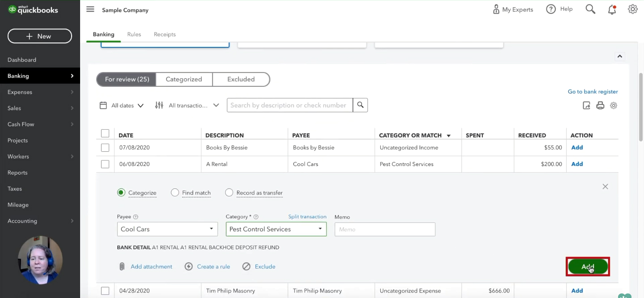Click the Help question mark icon
The width and height of the screenshot is (644, 298).
click(x=551, y=9)
